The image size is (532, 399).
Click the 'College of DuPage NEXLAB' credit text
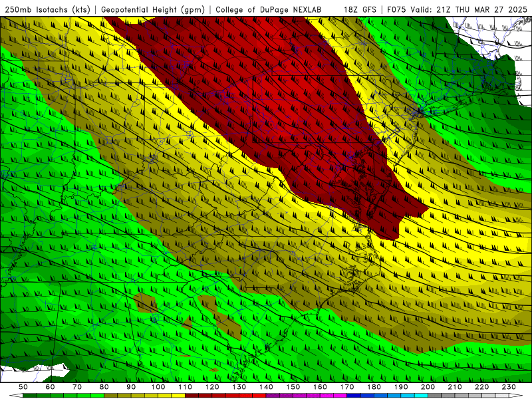[x=269, y=9]
